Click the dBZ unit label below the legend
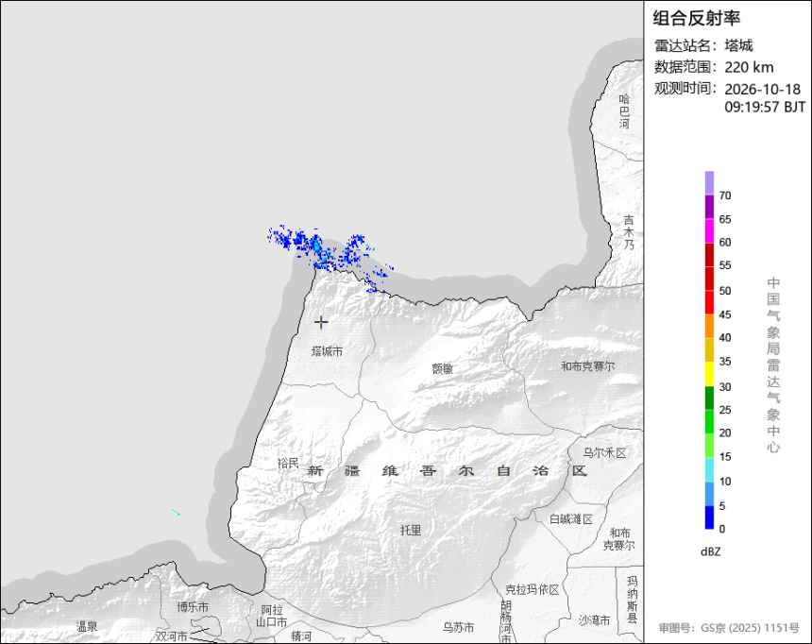812x644 pixels. 710,551
